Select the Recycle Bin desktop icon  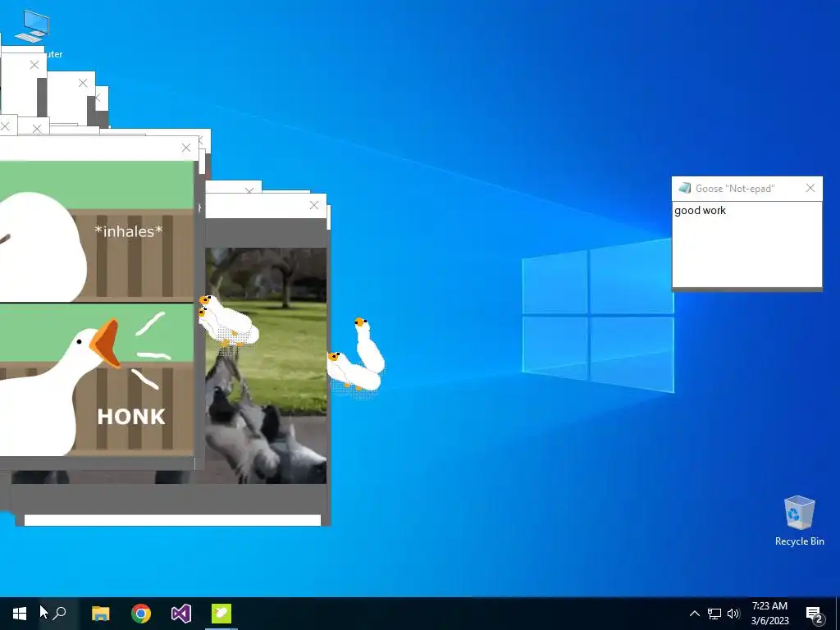[799, 521]
